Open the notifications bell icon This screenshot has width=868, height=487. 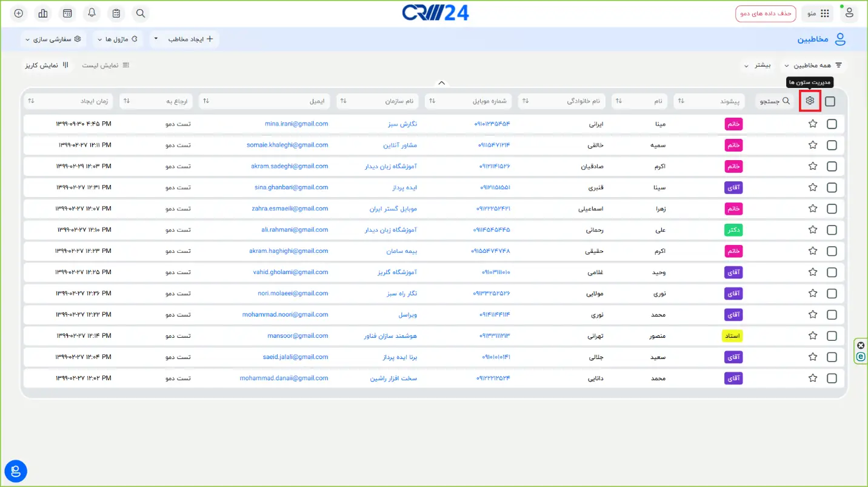(x=92, y=13)
